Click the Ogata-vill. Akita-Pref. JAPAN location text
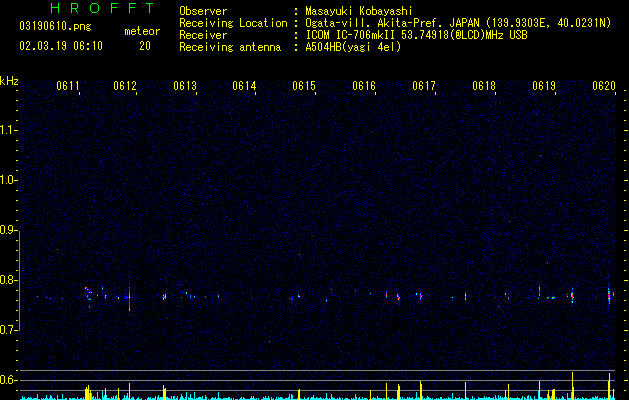This screenshot has height=400, width=629. click(458, 23)
